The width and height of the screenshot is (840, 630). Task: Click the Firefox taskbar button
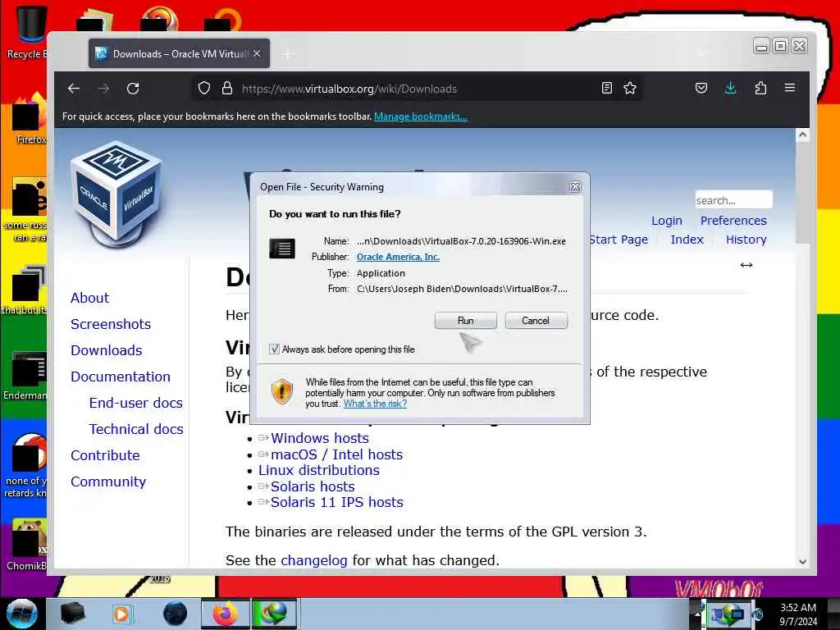(226, 614)
